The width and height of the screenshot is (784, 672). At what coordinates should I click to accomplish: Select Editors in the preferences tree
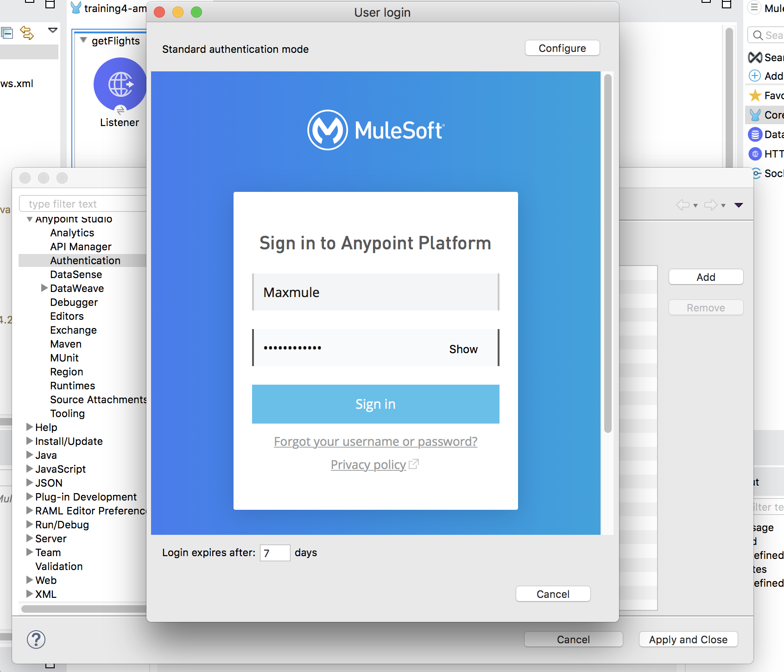tap(67, 316)
